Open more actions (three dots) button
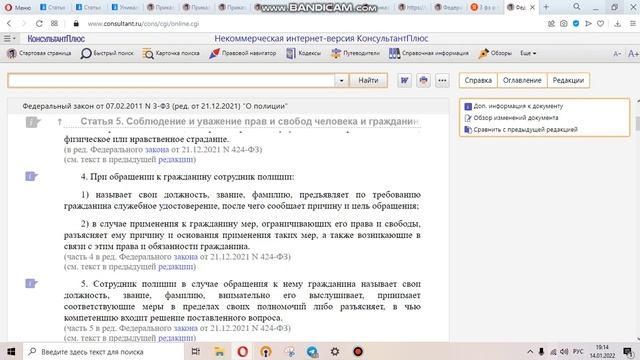This screenshot has width=640, height=360. pos(442,80)
